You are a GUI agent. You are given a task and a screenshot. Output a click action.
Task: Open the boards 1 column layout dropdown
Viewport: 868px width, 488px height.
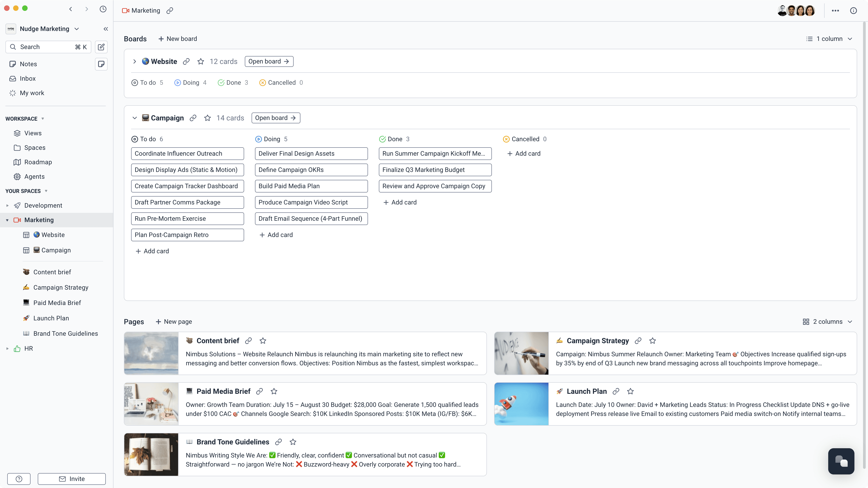coord(829,39)
